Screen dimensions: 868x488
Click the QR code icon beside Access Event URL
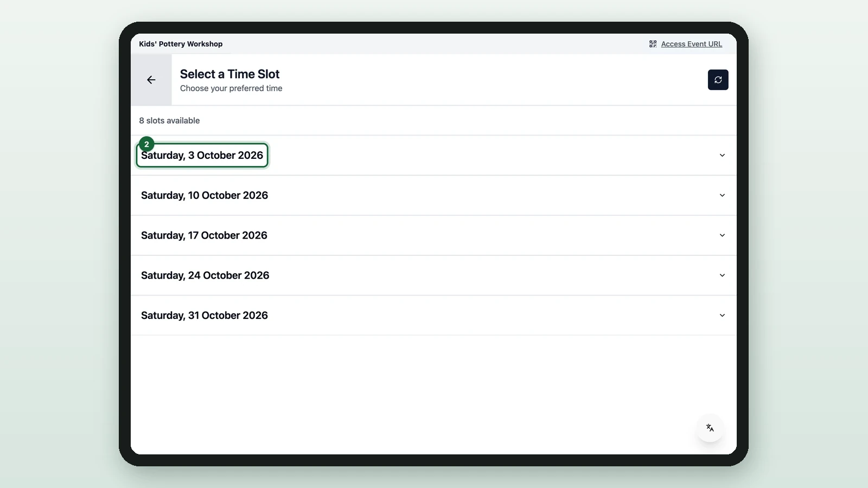(653, 44)
